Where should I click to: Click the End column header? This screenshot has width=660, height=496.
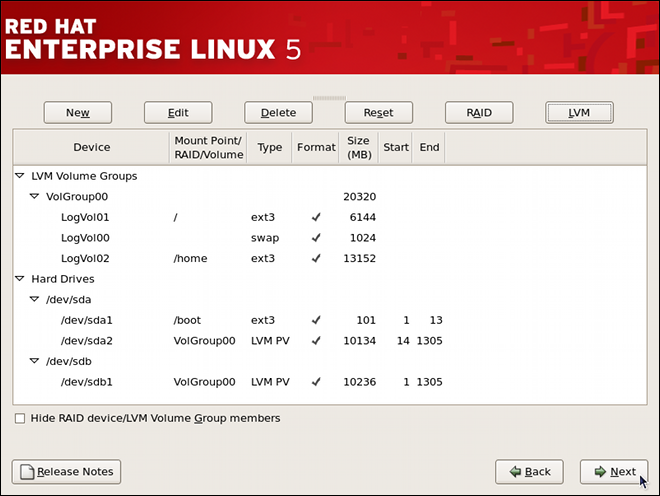(x=429, y=147)
